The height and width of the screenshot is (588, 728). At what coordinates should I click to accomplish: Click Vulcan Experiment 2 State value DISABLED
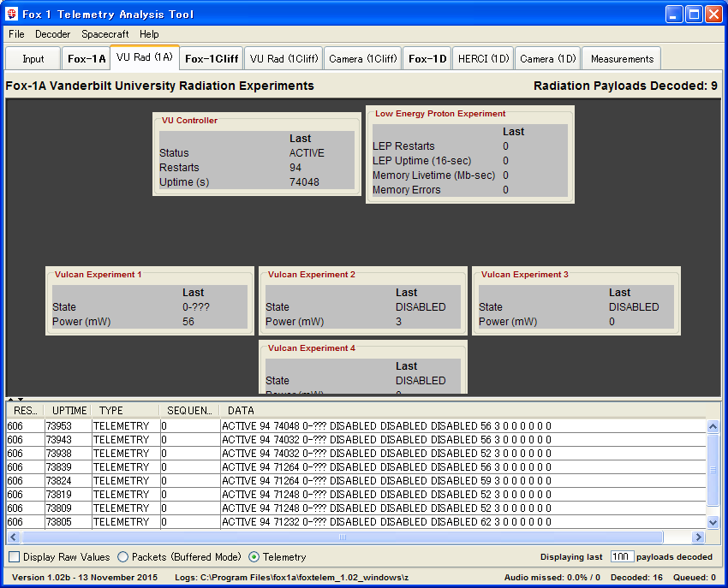(421, 307)
